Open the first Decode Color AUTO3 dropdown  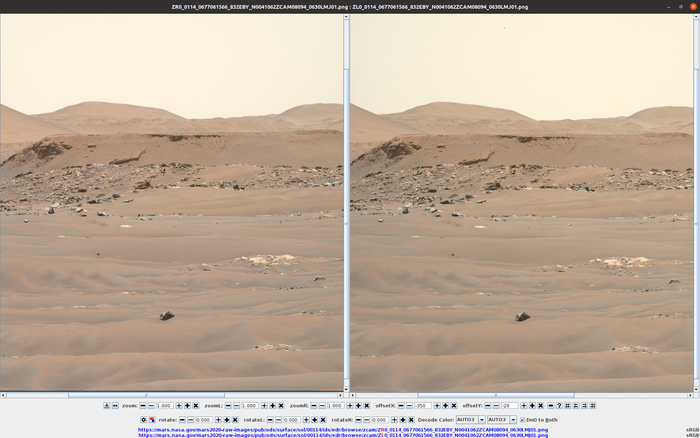pos(468,420)
